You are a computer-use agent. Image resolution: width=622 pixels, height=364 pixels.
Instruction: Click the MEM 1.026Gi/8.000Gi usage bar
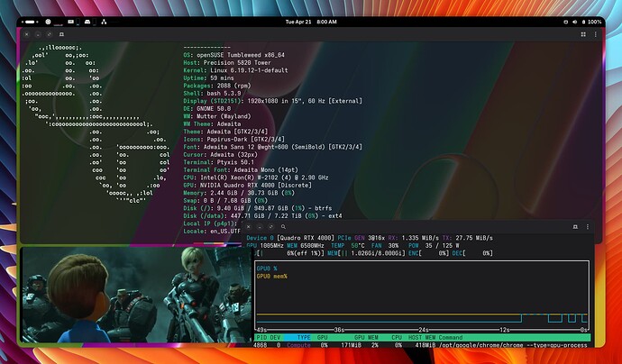pos(367,253)
